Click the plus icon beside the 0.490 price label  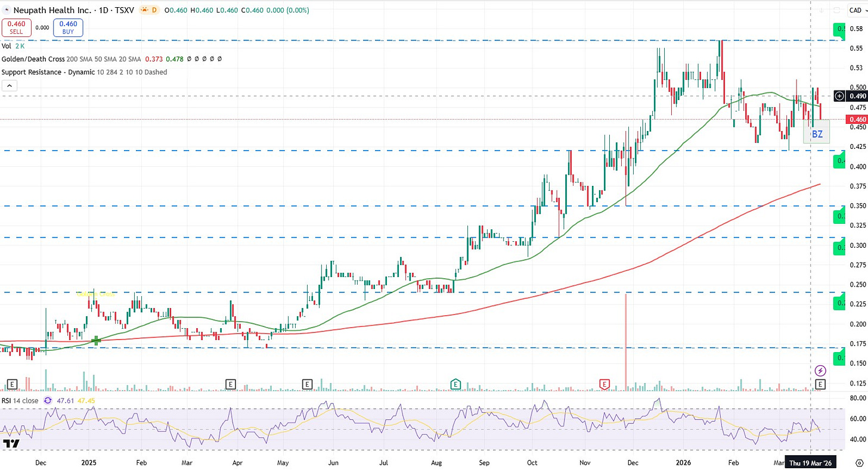coord(840,96)
